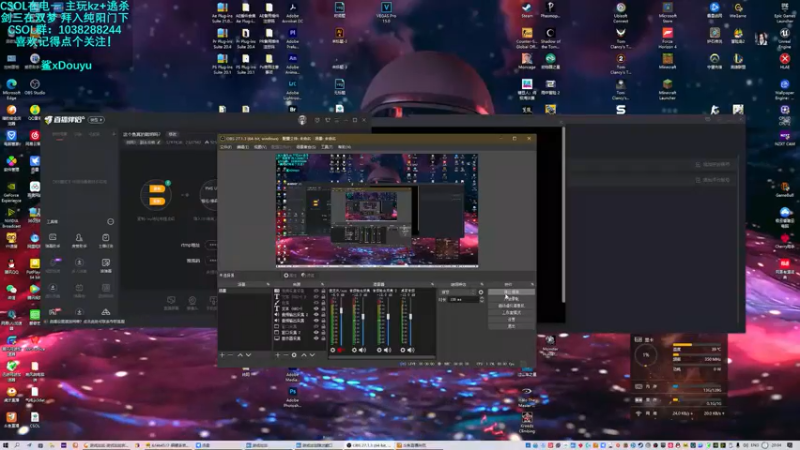Viewport: 800px width, 450px height.
Task: Mute the 音频输出采集 2 mixer channel
Action: tap(387, 350)
